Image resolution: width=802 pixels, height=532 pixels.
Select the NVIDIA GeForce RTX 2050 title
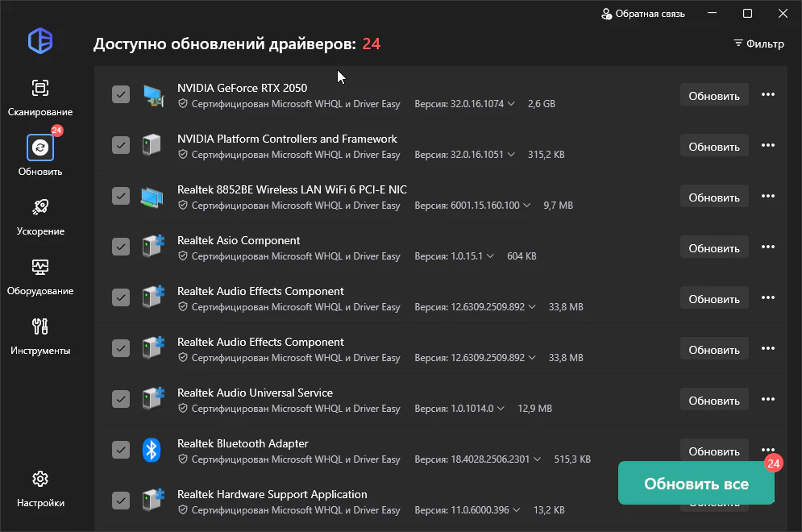[x=243, y=88]
